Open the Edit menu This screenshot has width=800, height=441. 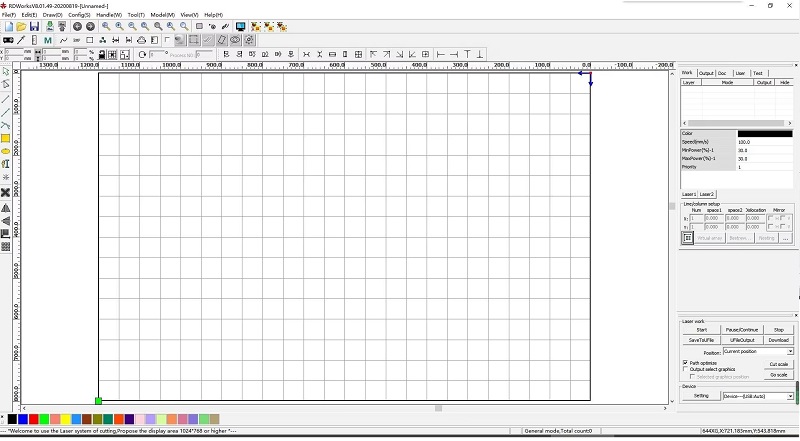click(29, 15)
